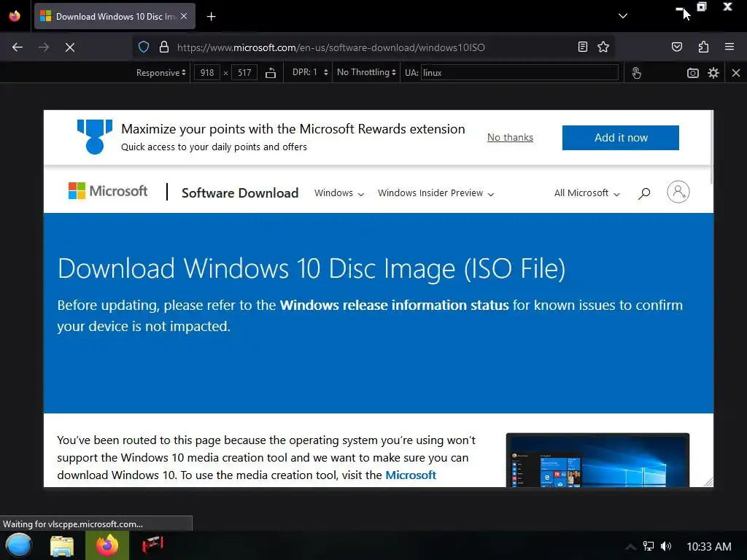Select the Download Windows 10 Disc Image tab
Viewport: 747px width, 560px height.
pyautogui.click(x=115, y=16)
